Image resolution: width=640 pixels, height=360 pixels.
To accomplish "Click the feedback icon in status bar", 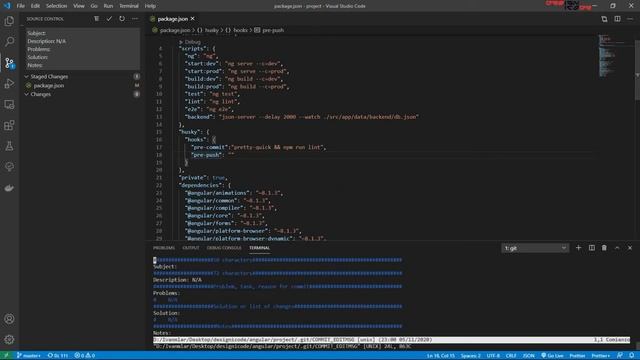I will click(620, 356).
